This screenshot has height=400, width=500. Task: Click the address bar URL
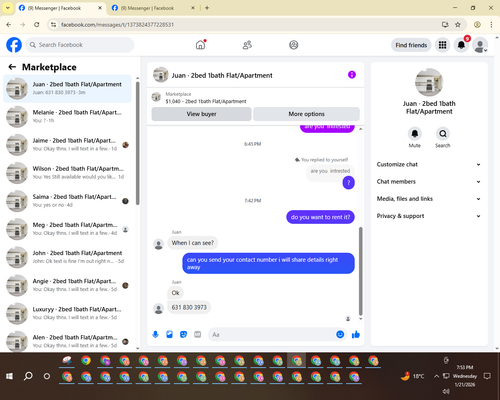point(117,25)
